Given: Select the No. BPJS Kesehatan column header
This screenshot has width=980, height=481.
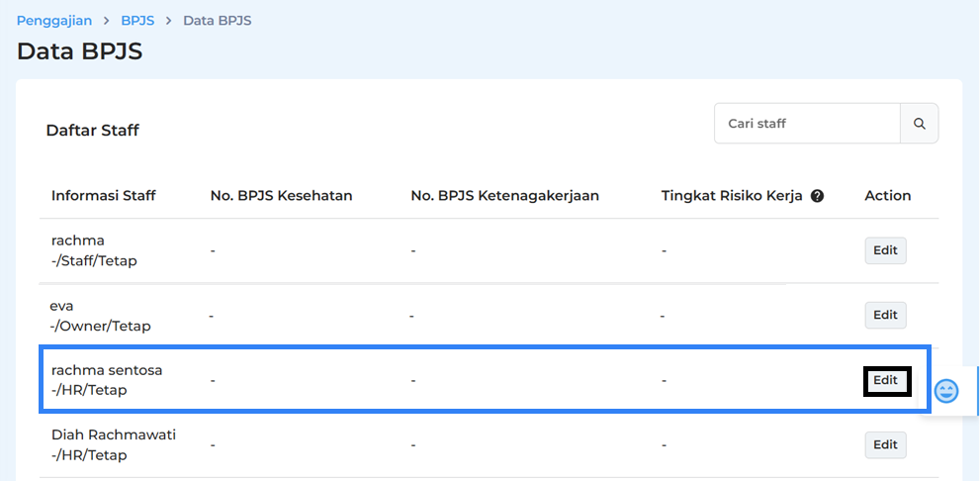Looking at the screenshot, I should (x=281, y=196).
